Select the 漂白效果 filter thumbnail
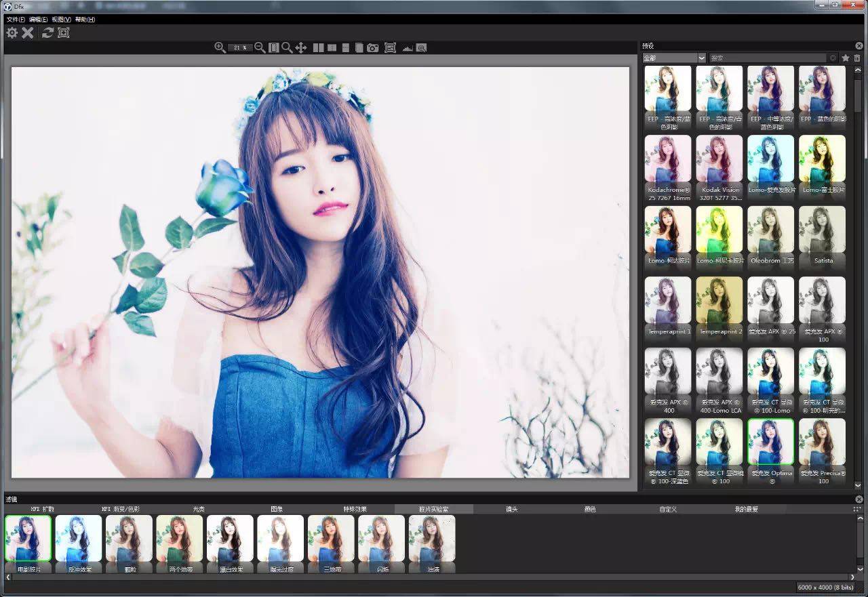The width and height of the screenshot is (868, 597). pos(230,544)
